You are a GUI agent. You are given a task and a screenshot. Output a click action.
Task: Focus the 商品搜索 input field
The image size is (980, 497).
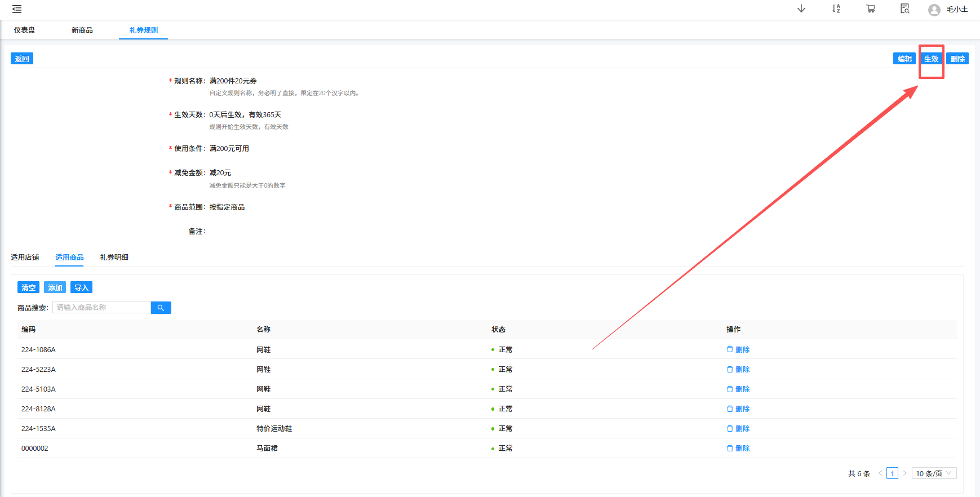point(101,308)
